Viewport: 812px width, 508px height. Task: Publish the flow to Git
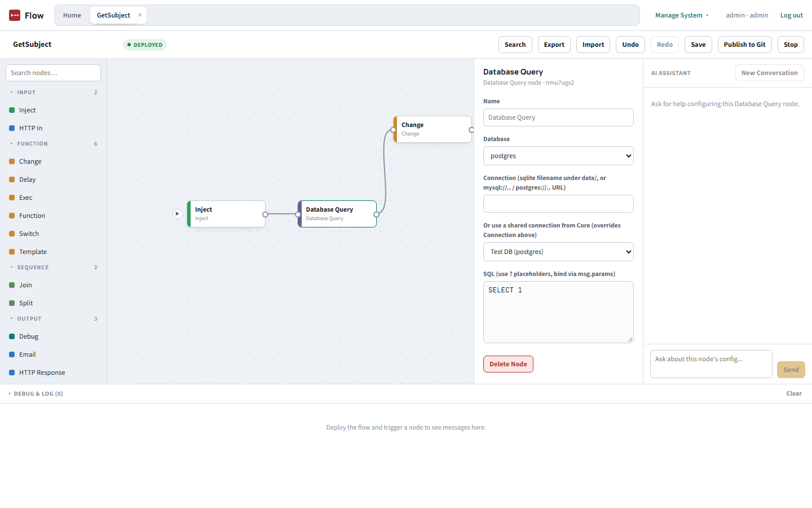(744, 45)
